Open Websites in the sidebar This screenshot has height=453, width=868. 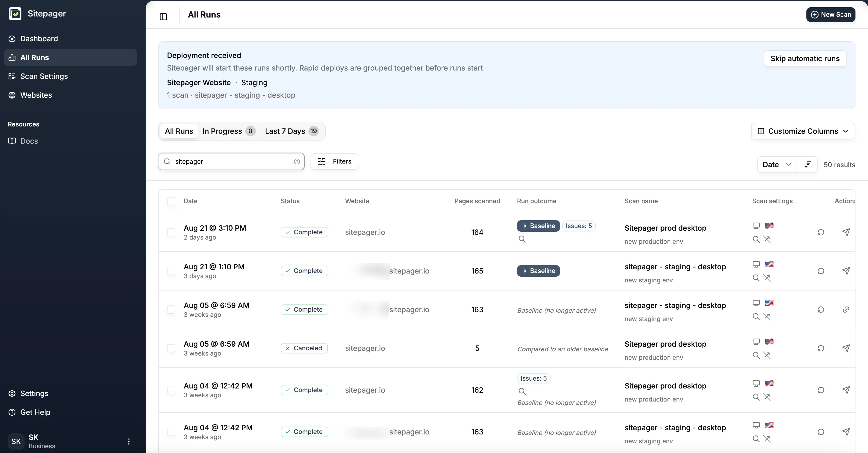pos(70,95)
